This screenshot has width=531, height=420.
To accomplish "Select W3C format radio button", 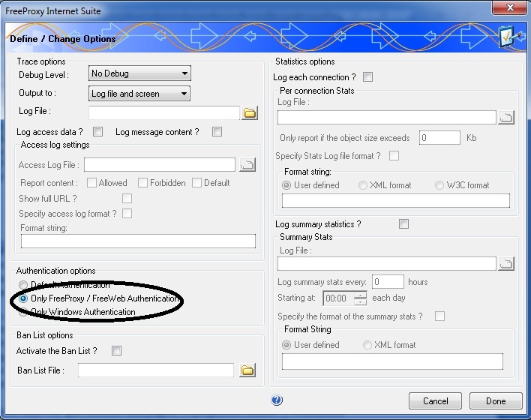I will pos(439,185).
